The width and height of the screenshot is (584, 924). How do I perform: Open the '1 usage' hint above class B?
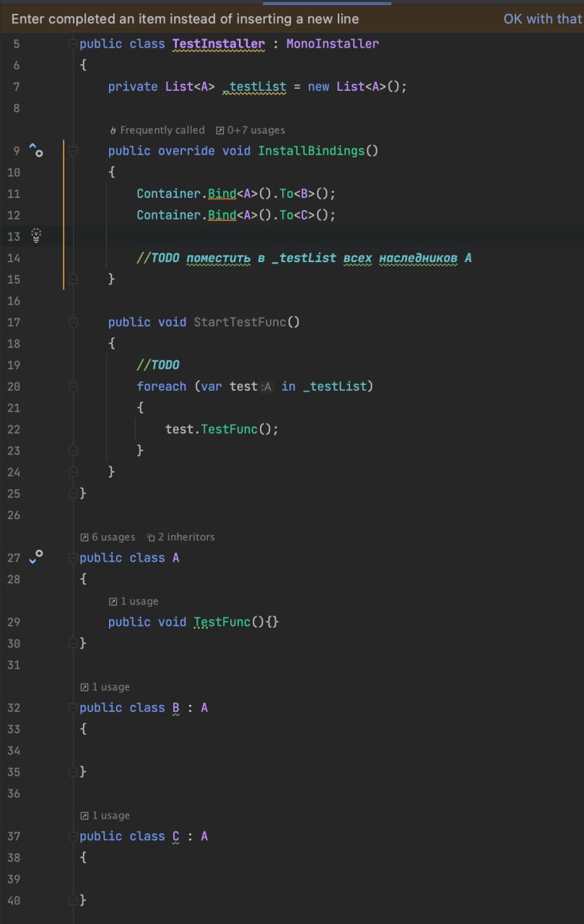(105, 687)
